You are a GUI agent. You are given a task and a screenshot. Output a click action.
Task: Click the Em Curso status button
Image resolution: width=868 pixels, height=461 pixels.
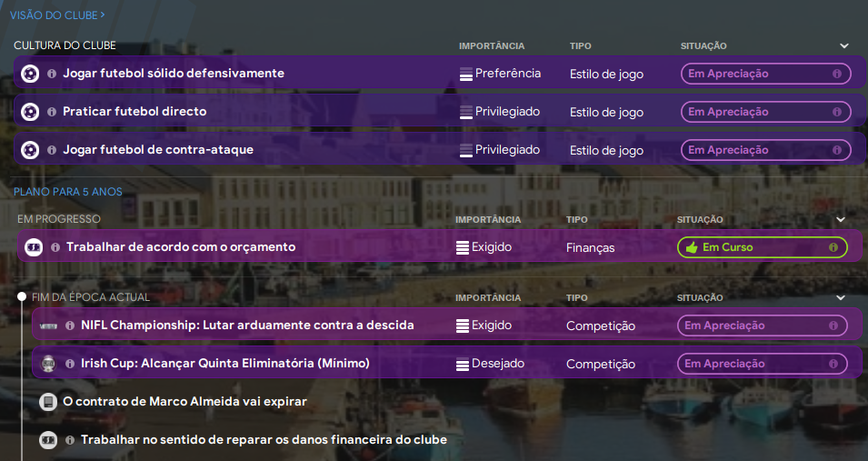(763, 247)
